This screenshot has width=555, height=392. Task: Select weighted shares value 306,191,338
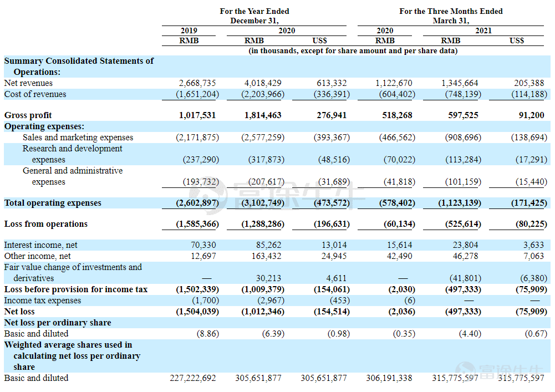coord(389,378)
